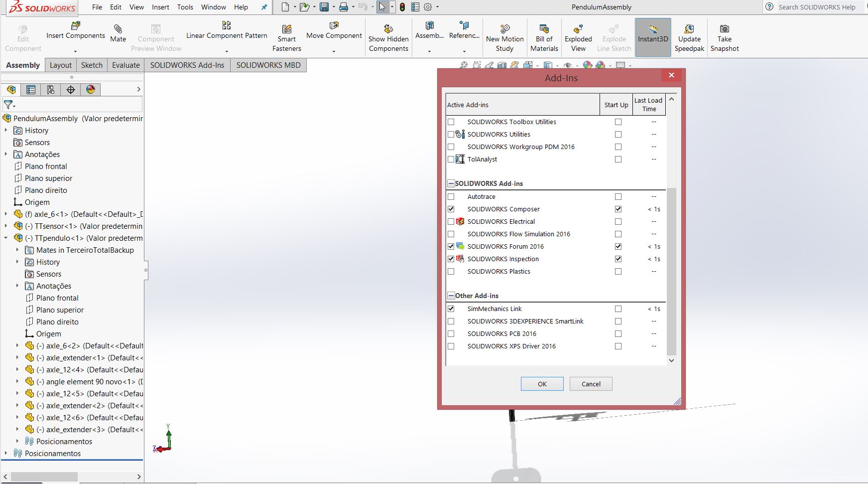Switch to FeatureManager design tree tab
Image resolution: width=868 pixels, height=484 pixels.
[11, 90]
